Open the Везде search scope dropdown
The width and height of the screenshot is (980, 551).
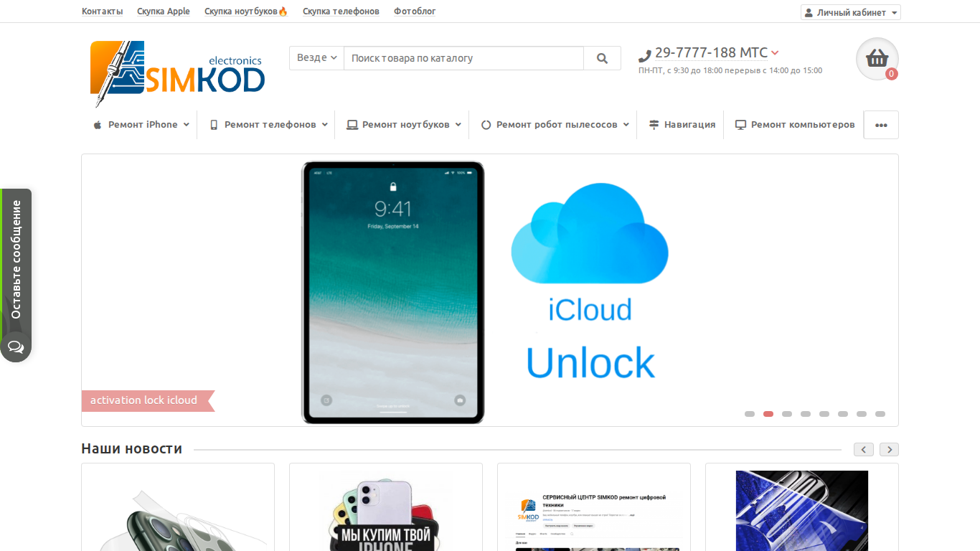[x=317, y=58]
